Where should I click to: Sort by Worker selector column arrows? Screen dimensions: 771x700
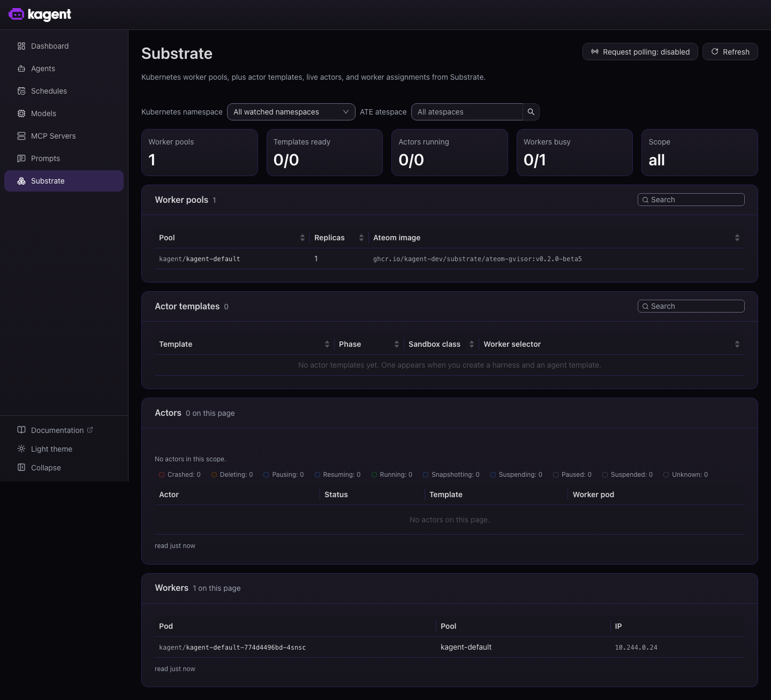pyautogui.click(x=737, y=344)
